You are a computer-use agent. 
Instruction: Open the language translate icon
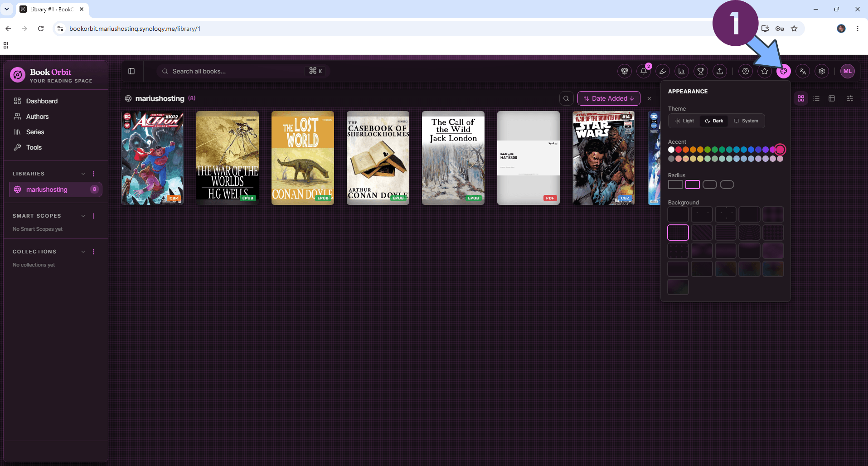pos(803,71)
